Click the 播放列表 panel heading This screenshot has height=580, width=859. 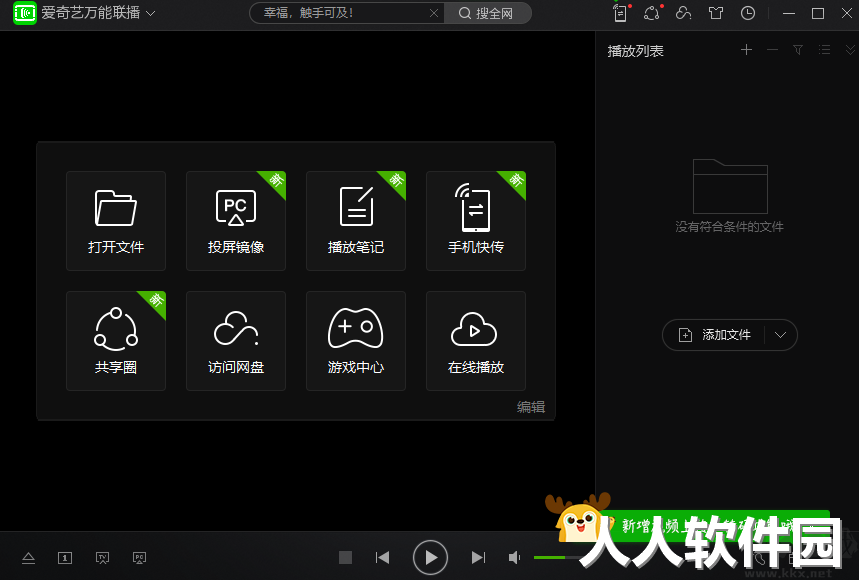[x=635, y=51]
